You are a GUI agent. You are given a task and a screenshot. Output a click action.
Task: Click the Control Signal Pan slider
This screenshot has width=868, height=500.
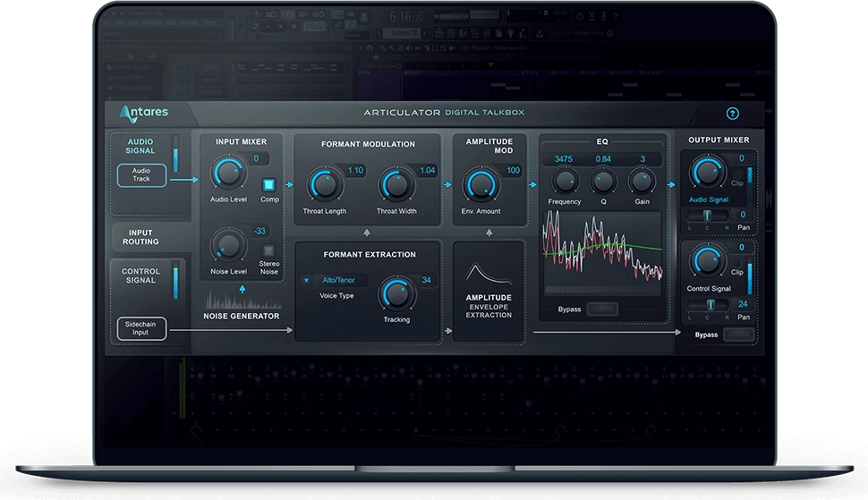click(709, 304)
